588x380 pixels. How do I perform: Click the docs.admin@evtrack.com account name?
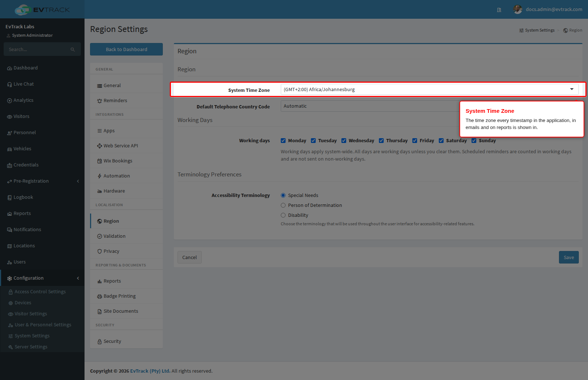[x=554, y=10]
